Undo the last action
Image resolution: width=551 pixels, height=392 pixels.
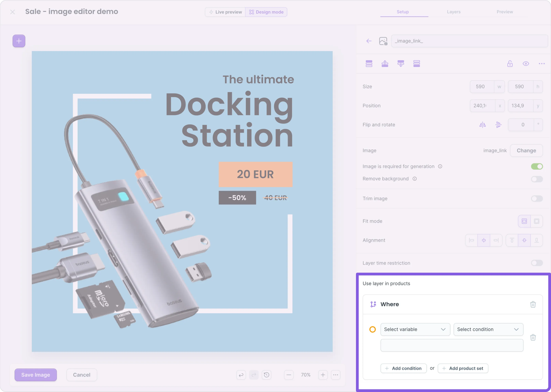[241, 375]
